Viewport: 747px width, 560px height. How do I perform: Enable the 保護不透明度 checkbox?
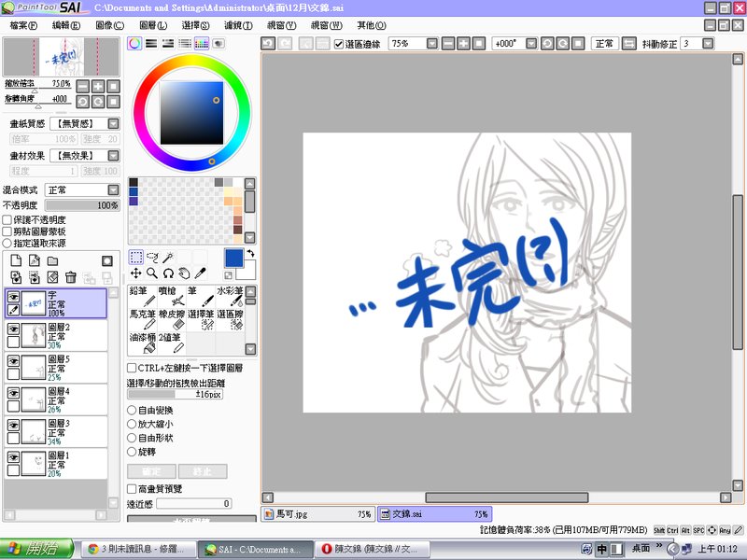click(x=7, y=219)
